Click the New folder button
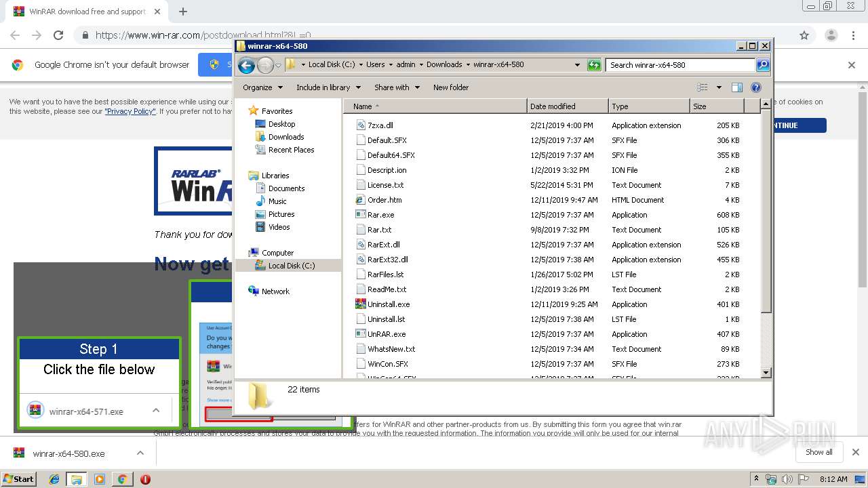Viewport: 868px width, 488px height. pyautogui.click(x=451, y=87)
